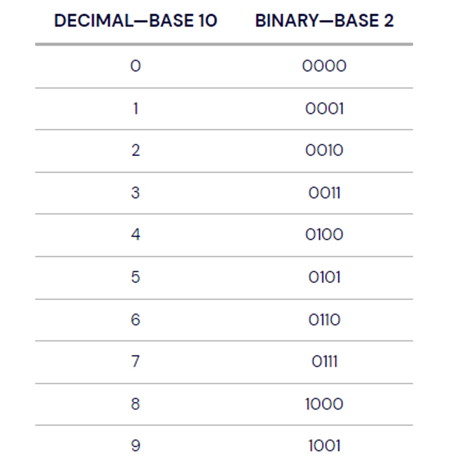The height and width of the screenshot is (463, 476).
Task: Click binary value 0010
Action: click(x=324, y=150)
